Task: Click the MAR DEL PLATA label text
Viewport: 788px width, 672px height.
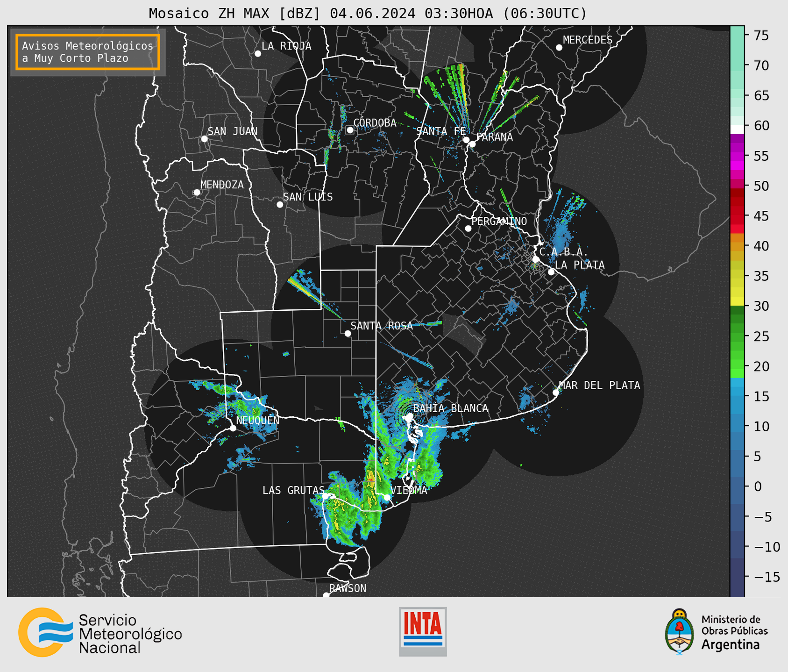Action: point(599,386)
